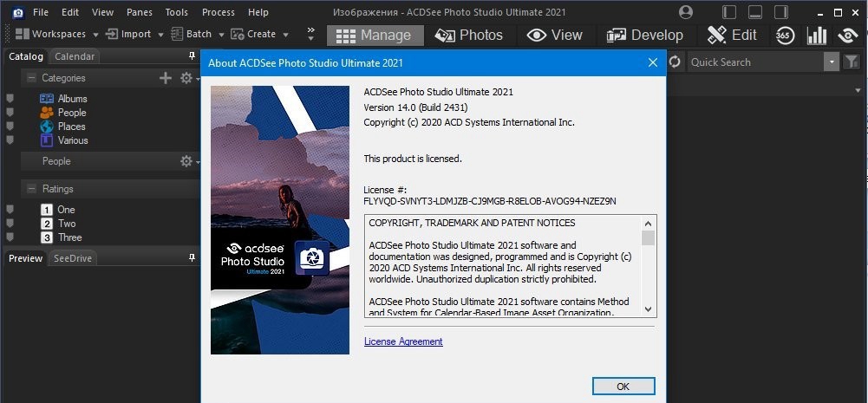Open the View menu in menu bar
The image size is (868, 403).
[x=102, y=12]
